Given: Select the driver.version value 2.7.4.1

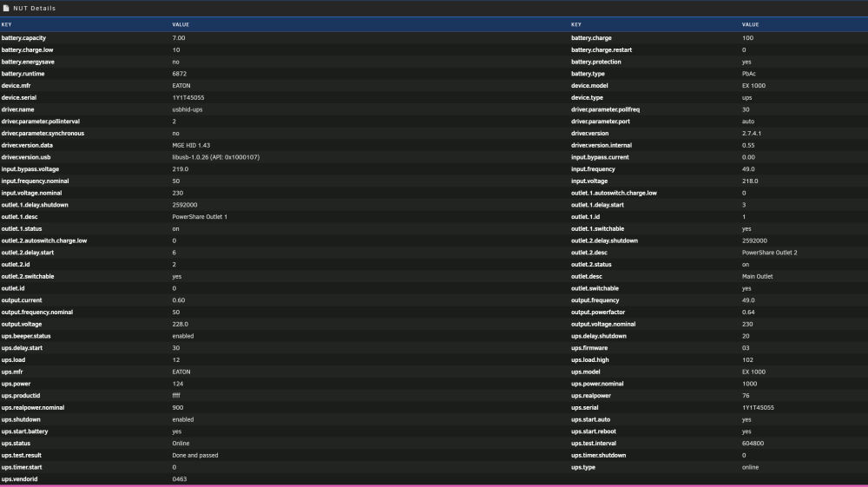Looking at the screenshot, I should (752, 134).
